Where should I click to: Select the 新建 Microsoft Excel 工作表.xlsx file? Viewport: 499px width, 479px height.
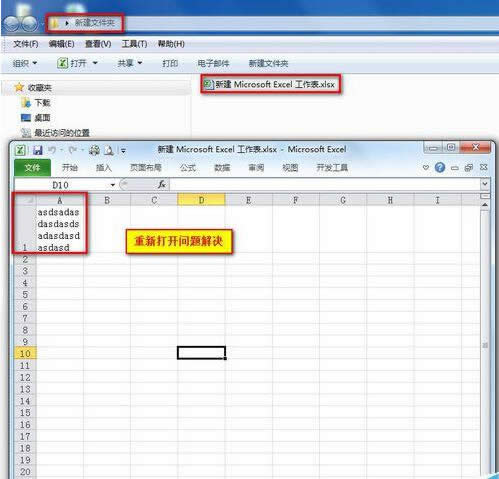coord(270,85)
